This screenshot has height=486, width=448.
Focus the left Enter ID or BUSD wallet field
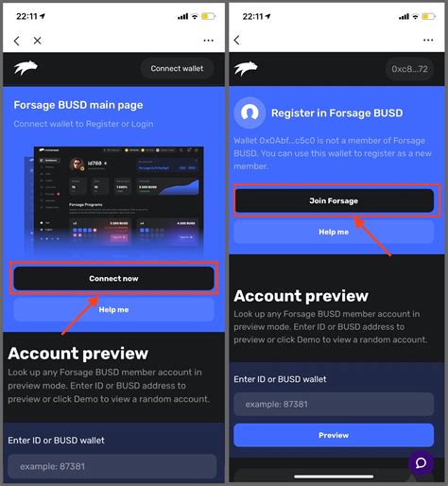[112, 466]
